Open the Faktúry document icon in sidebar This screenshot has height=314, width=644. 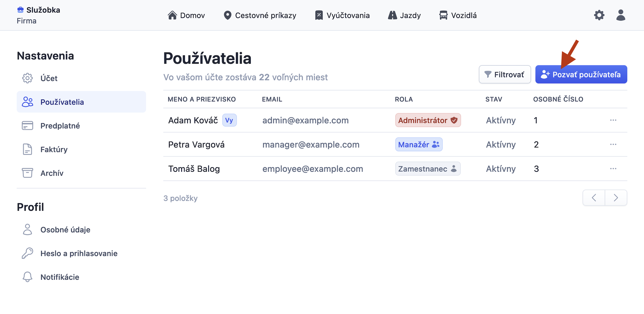[28, 149]
